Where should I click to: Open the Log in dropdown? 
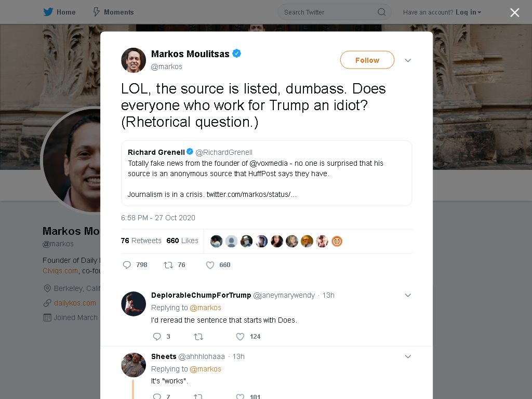pos(469,12)
